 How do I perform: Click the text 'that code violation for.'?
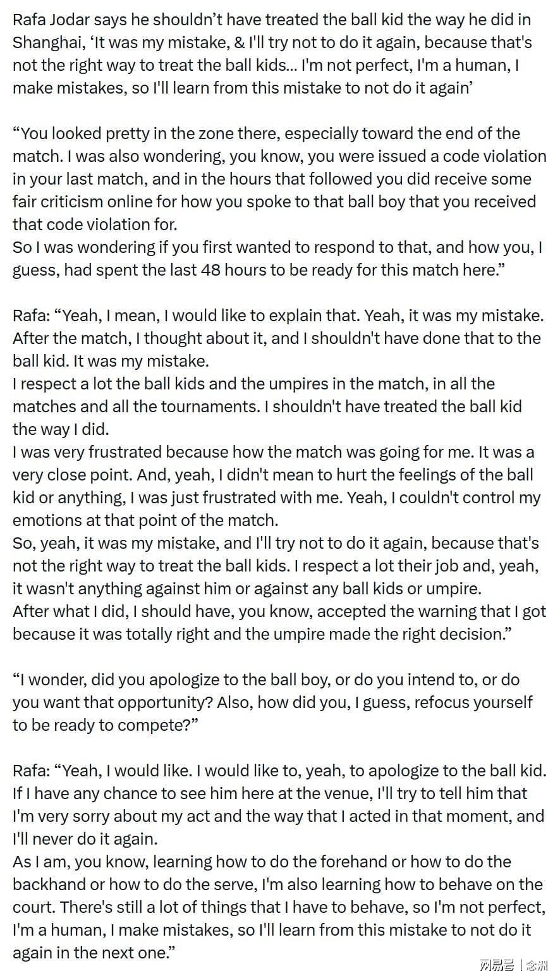coord(95,224)
